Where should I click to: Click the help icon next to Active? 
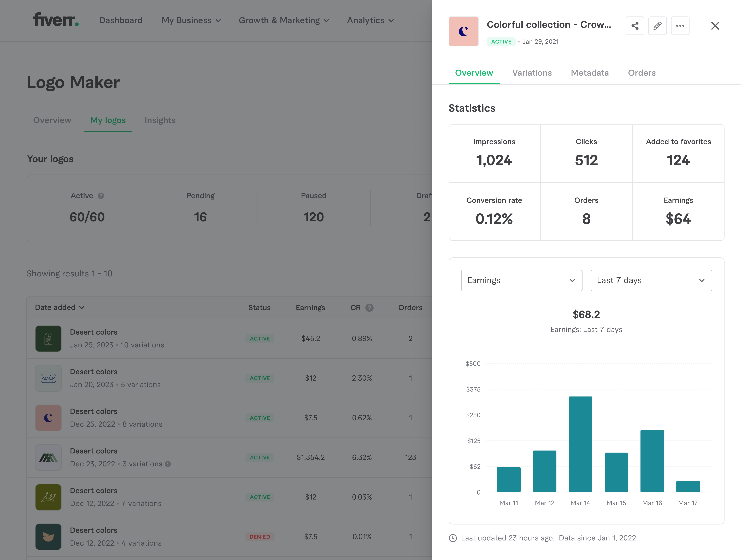pyautogui.click(x=101, y=196)
